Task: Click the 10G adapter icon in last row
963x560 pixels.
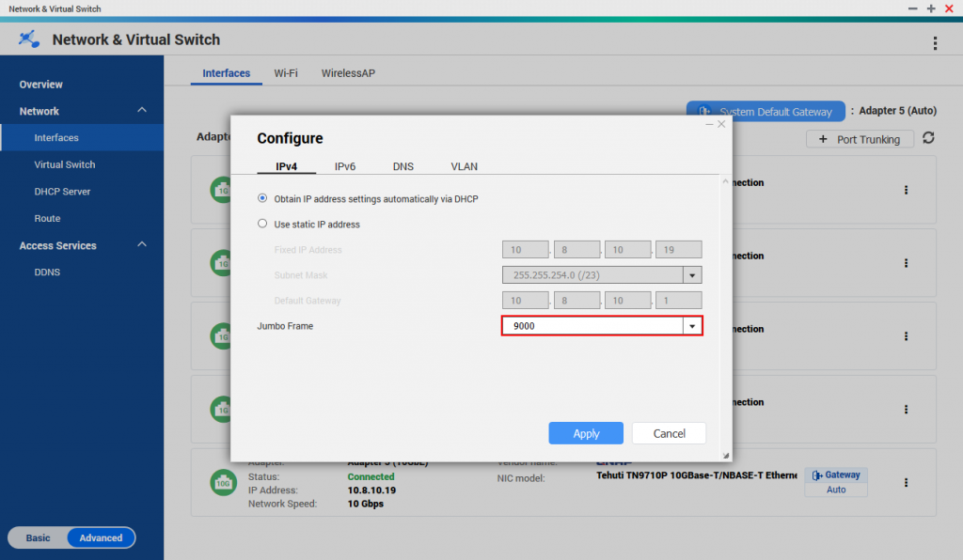Action: coord(221,482)
